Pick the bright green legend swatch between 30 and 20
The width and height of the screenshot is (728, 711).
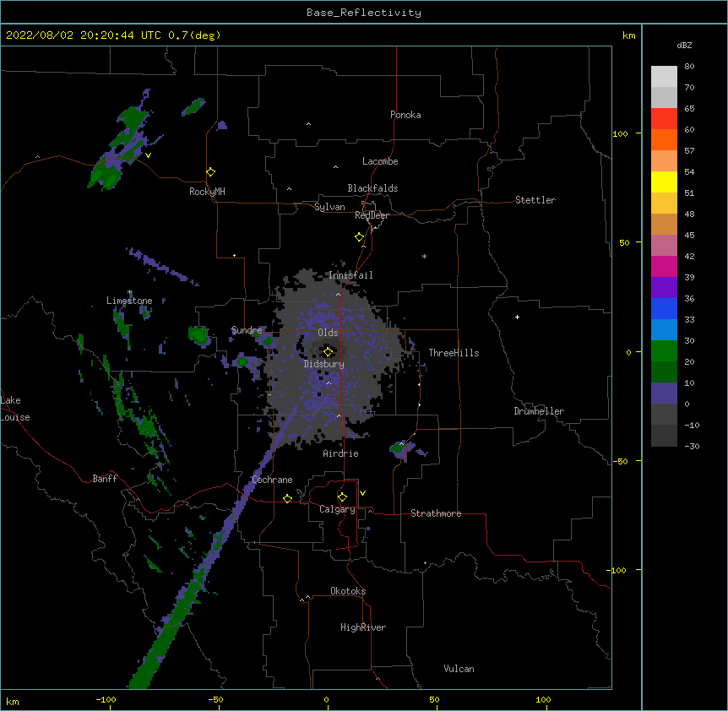[664, 351]
